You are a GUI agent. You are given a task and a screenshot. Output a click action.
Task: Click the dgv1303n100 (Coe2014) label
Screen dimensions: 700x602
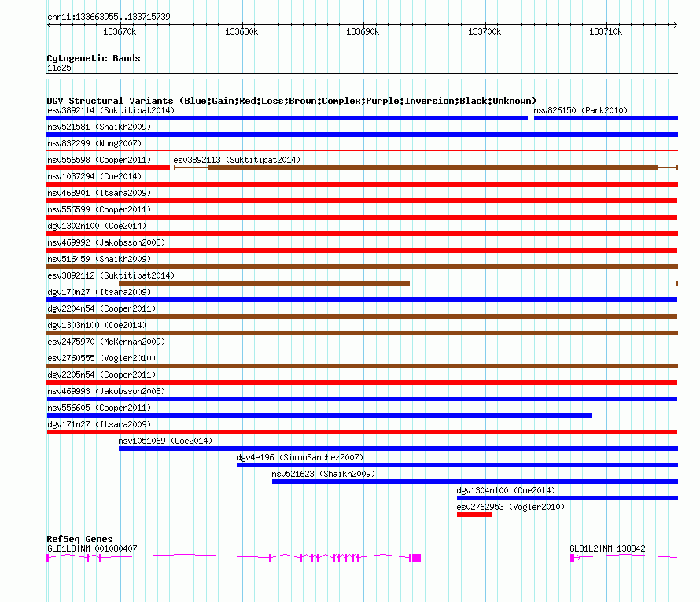point(97,325)
